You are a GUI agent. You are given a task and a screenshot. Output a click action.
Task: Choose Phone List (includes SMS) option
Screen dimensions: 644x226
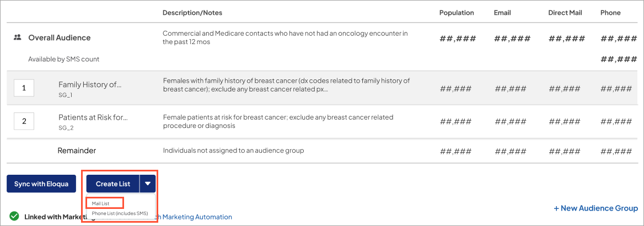point(120,213)
